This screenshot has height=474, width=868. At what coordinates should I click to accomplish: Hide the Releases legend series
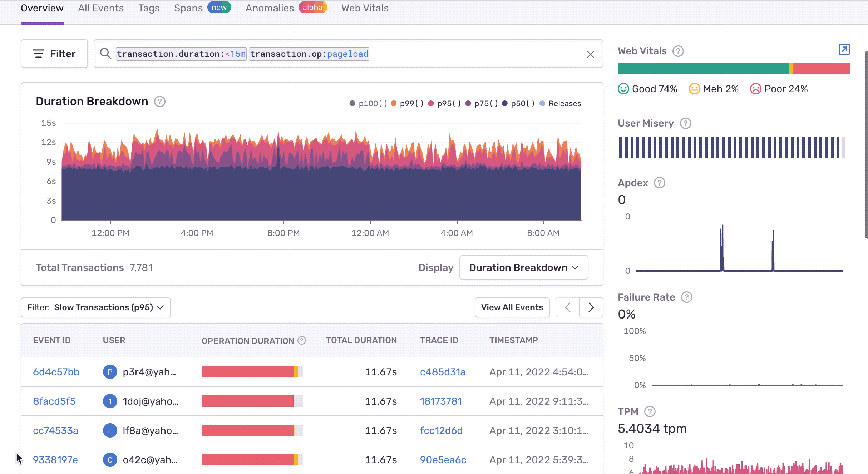click(x=561, y=104)
